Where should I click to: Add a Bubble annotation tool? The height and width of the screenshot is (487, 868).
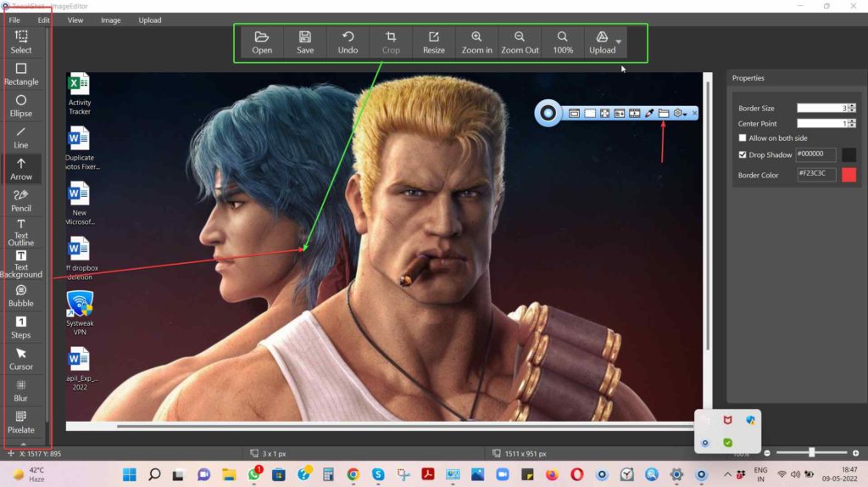tap(21, 296)
